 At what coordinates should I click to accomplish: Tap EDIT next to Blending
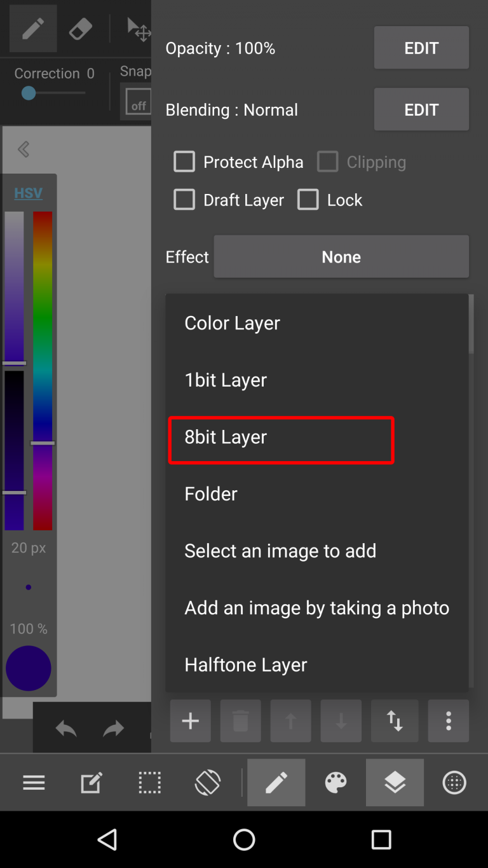421,109
